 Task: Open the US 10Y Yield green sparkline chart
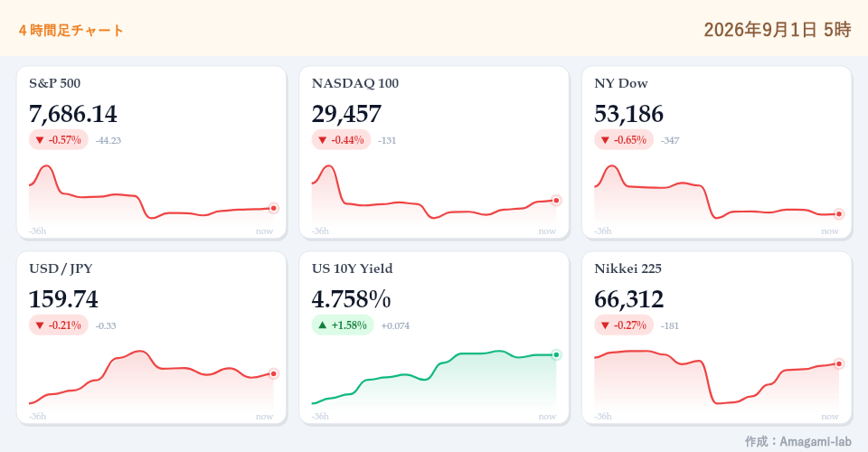[434, 379]
